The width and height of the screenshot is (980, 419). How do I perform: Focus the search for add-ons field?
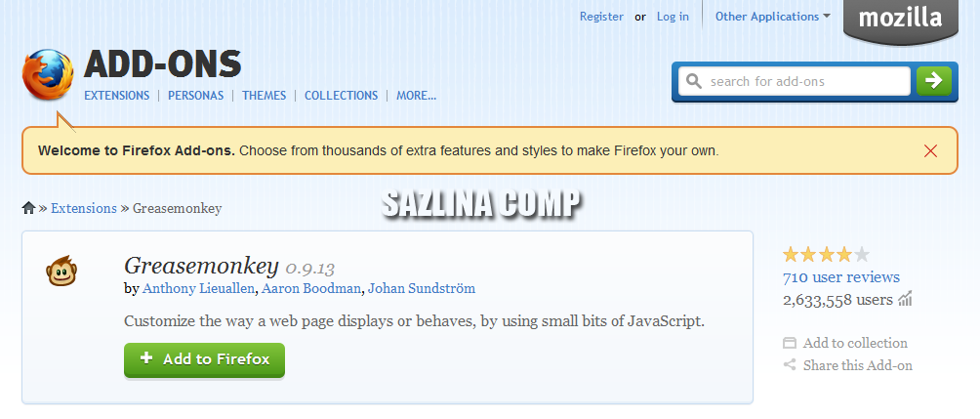tap(794, 81)
